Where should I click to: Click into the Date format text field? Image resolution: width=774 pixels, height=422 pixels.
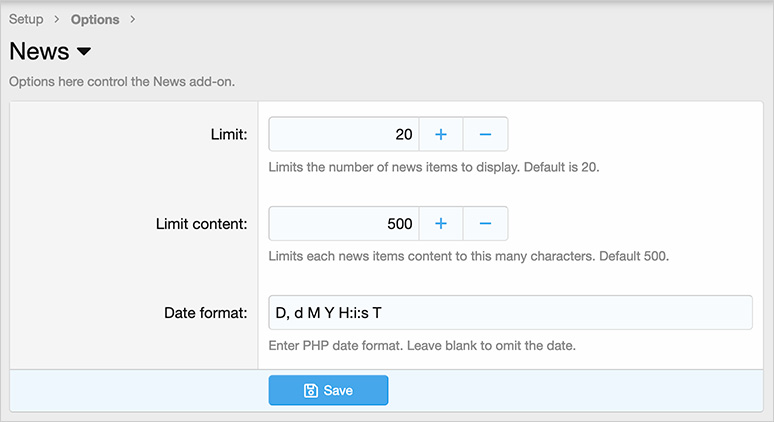(510, 313)
